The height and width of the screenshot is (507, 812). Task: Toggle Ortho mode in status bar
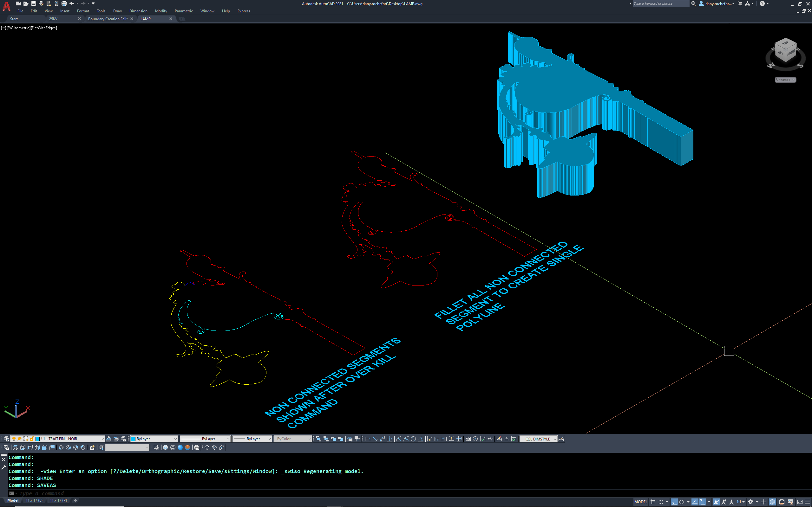pos(675,501)
